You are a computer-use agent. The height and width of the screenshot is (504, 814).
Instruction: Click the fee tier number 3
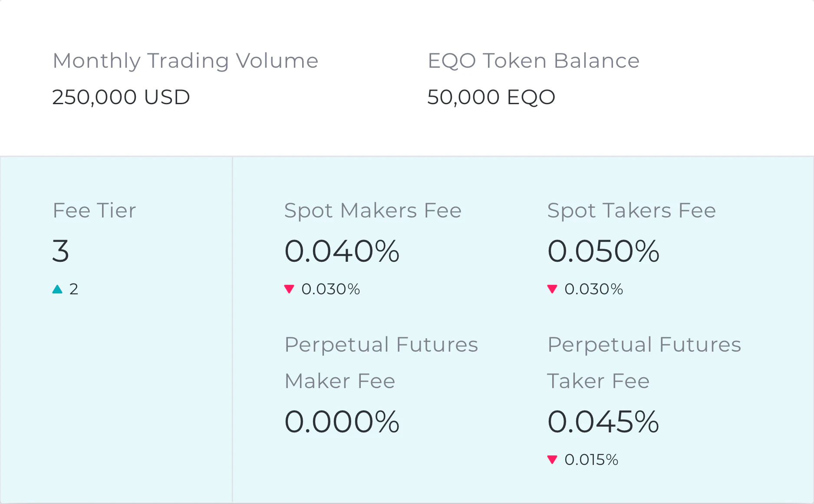[61, 251]
